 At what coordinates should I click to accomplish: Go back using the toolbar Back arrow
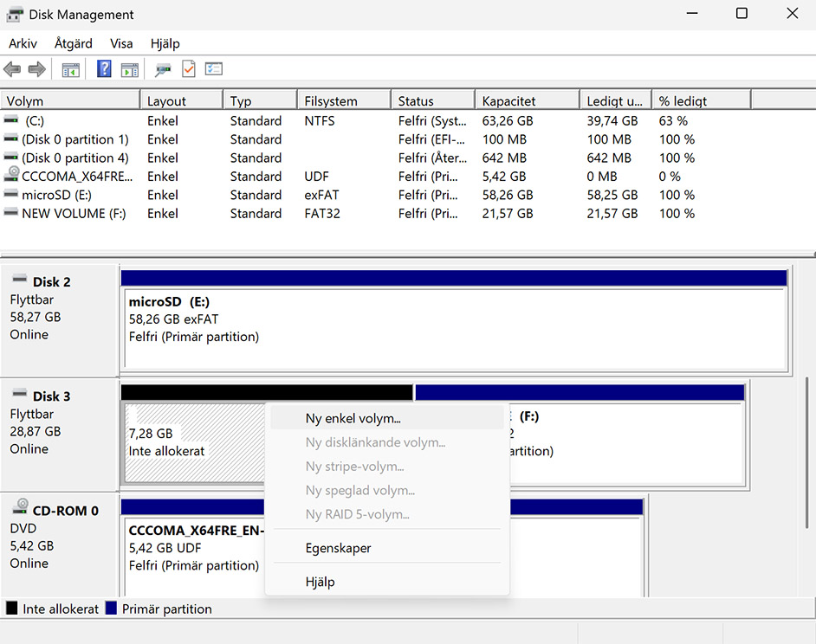pyautogui.click(x=12, y=68)
